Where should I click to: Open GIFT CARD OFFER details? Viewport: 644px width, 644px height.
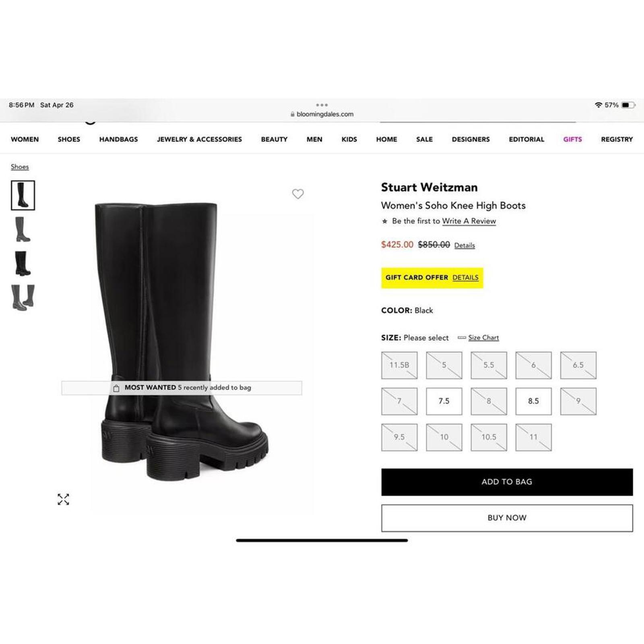pos(465,278)
